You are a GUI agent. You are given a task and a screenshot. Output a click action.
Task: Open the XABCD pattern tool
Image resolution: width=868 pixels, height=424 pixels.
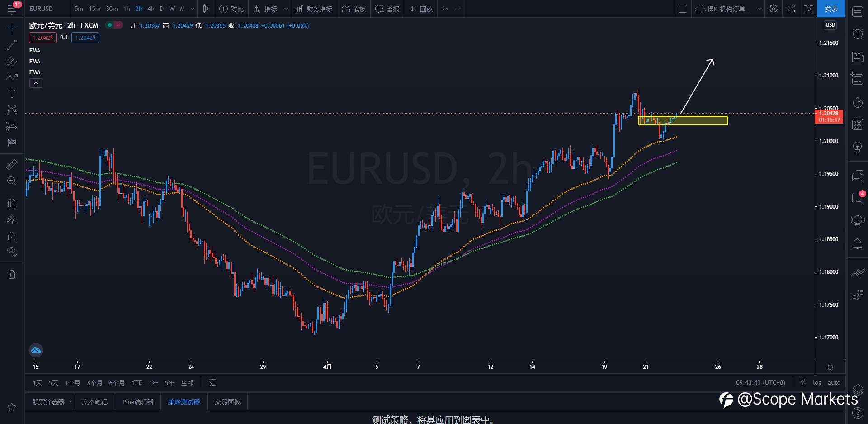click(12, 110)
